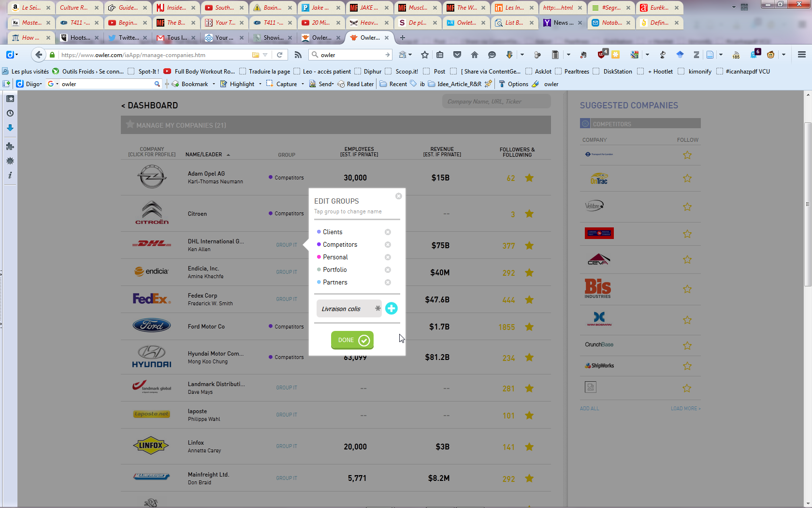Open GROUP IT selector for laposte

[x=287, y=415]
